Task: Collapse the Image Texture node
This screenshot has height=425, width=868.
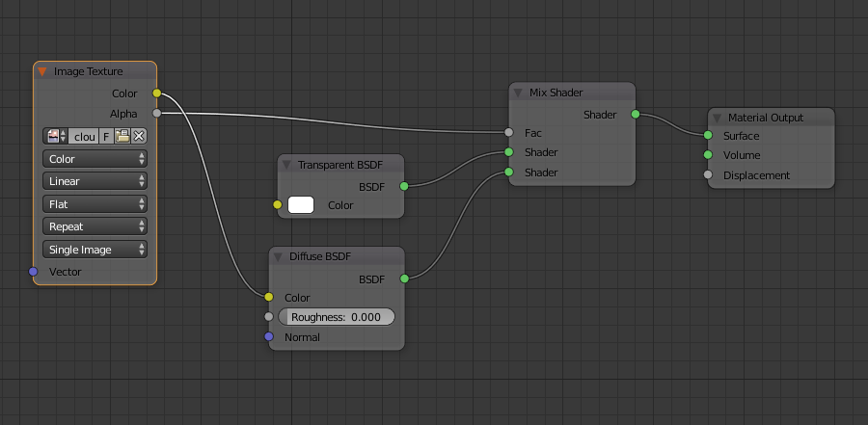Action: pyautogui.click(x=42, y=71)
